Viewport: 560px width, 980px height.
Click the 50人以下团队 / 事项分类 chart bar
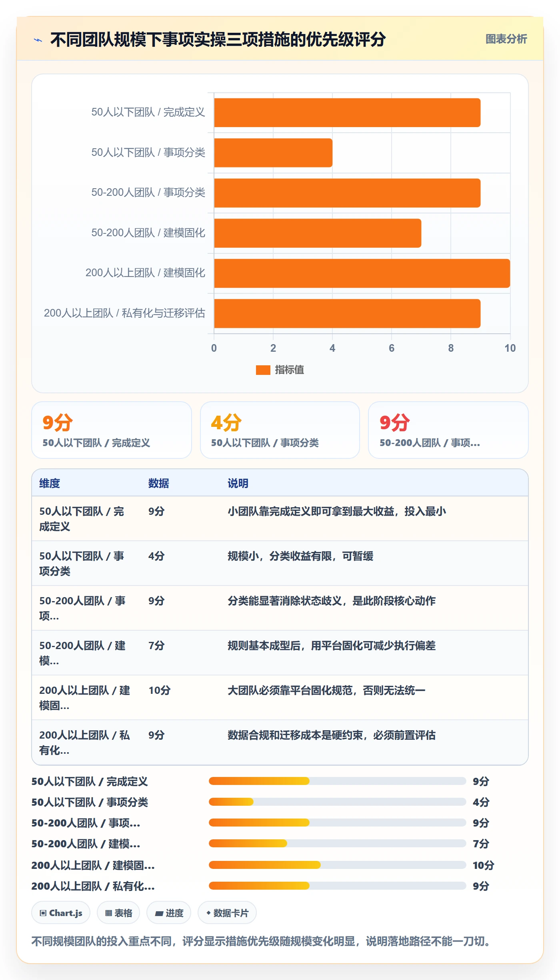(273, 153)
